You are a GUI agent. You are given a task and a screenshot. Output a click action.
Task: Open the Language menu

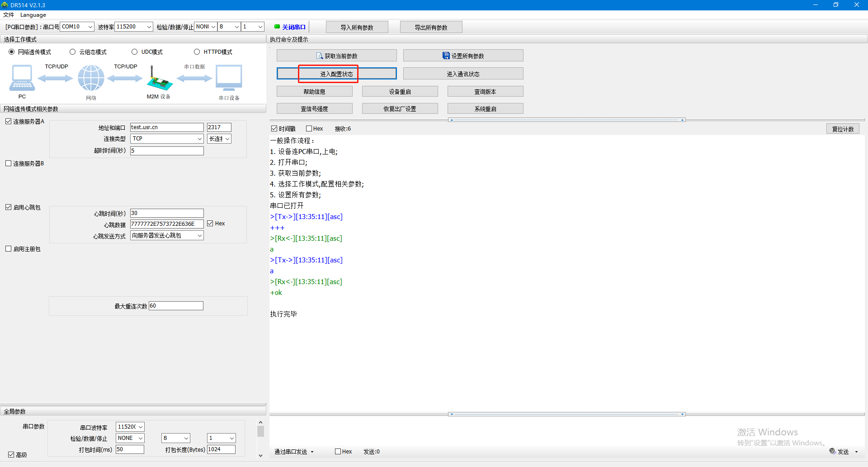click(x=33, y=15)
